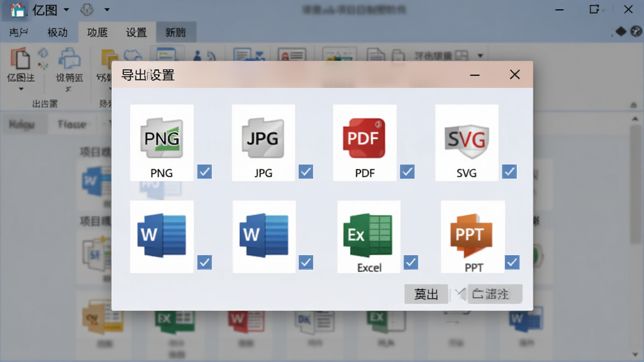Click the document page ribbon icon
Screen dimensions: 644x362
[375, 56]
